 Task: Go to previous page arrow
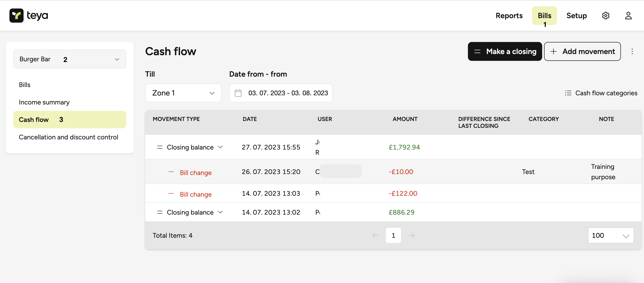375,235
